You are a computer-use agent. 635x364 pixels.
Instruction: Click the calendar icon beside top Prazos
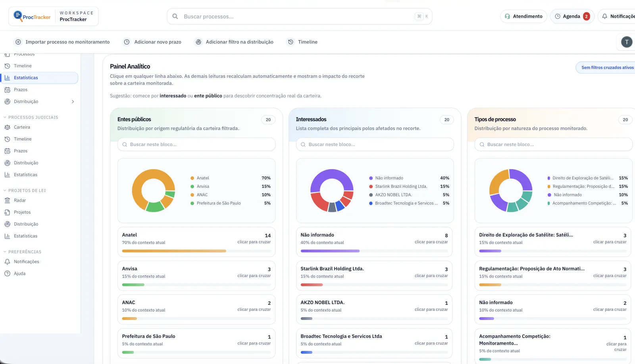(x=7, y=90)
